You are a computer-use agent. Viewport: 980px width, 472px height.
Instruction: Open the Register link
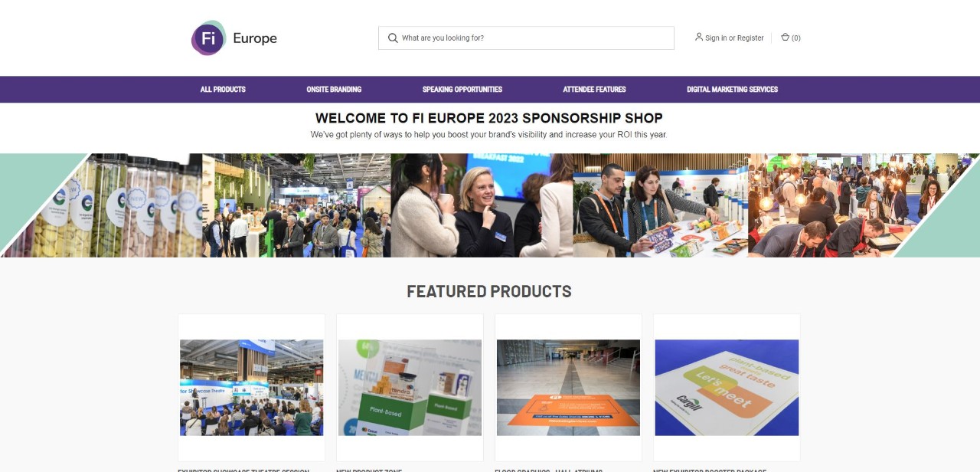(750, 38)
